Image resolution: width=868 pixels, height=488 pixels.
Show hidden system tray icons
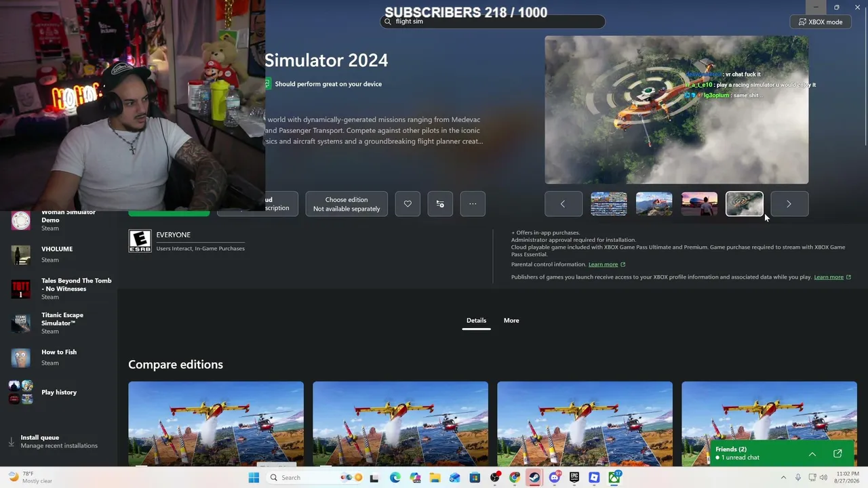coord(783,478)
